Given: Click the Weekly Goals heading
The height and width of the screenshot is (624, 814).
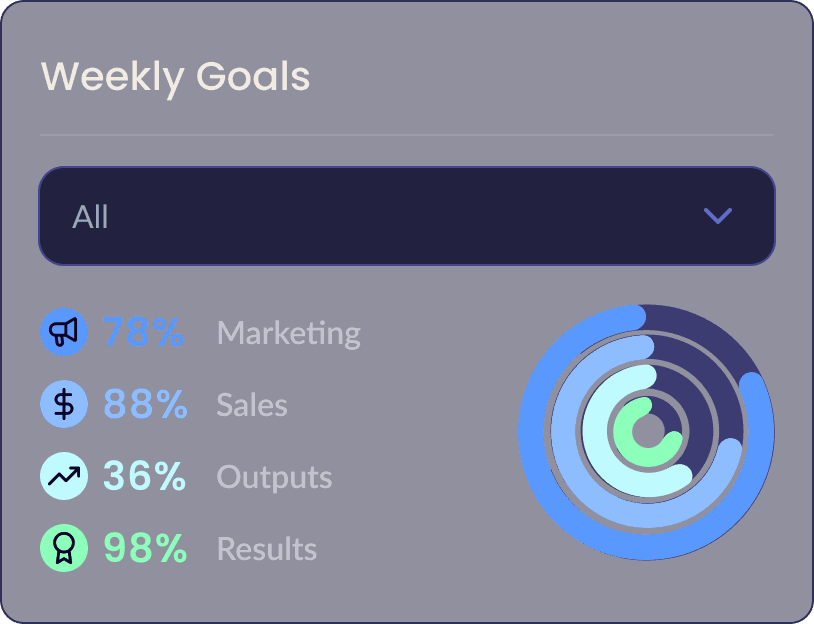Looking at the screenshot, I should [x=175, y=77].
